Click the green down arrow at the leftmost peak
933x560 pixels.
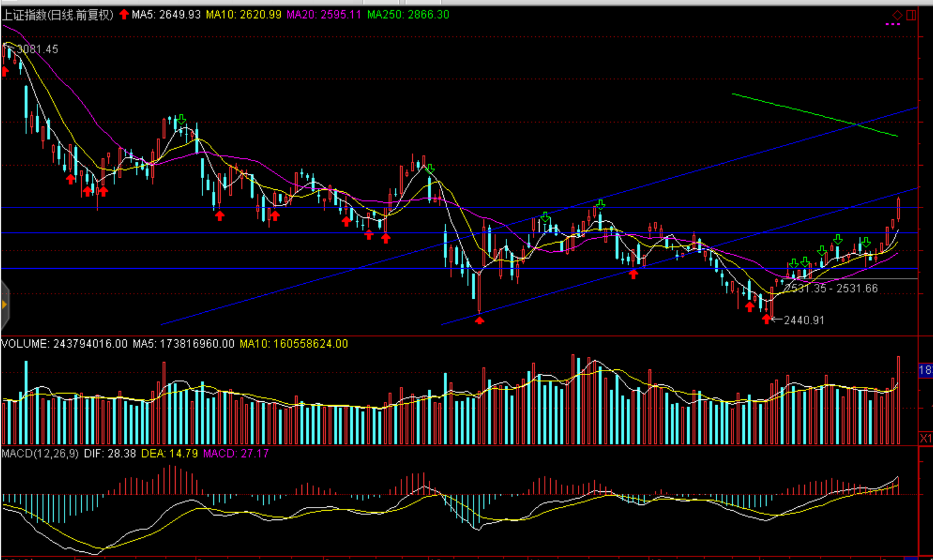pos(181,119)
